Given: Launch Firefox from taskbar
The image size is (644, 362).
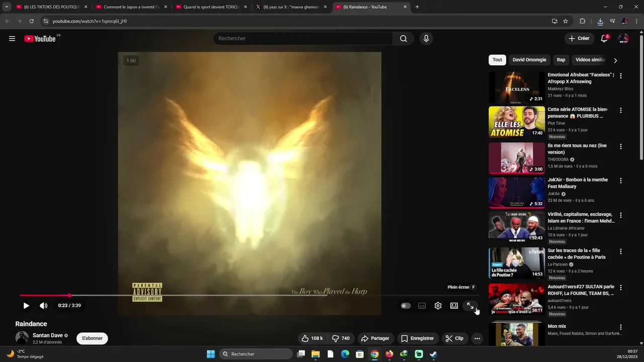Looking at the screenshot, I should pyautogui.click(x=389, y=354).
